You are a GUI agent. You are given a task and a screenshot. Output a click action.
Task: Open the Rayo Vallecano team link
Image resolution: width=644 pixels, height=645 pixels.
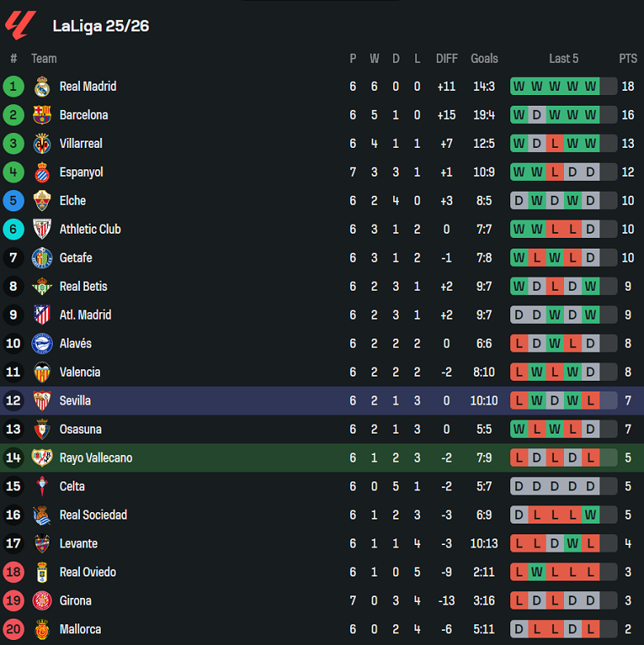[x=96, y=458]
